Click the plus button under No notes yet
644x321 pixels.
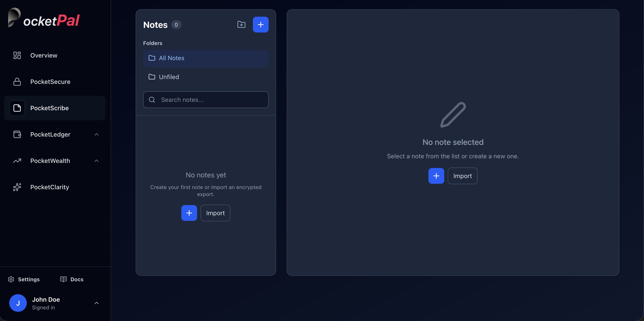tap(189, 213)
